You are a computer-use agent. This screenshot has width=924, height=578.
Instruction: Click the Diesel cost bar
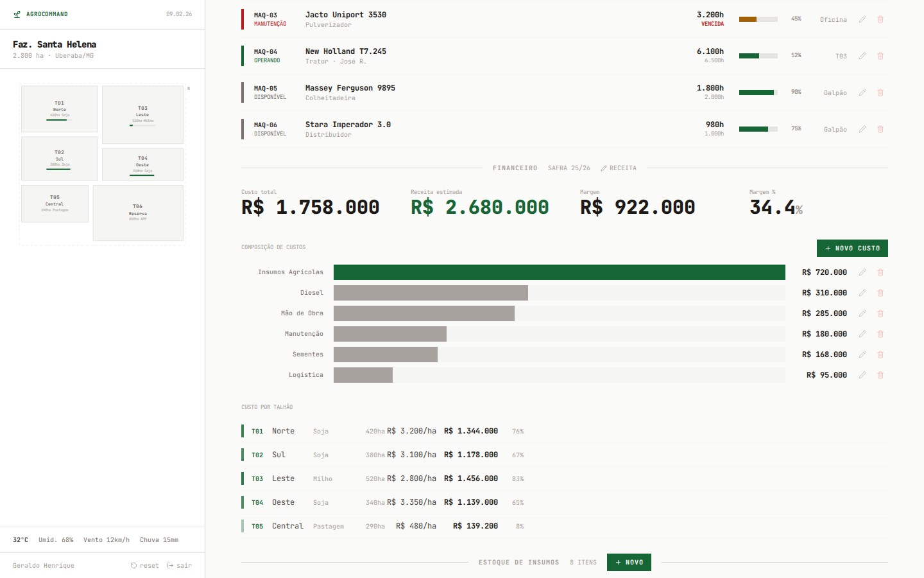coord(430,293)
